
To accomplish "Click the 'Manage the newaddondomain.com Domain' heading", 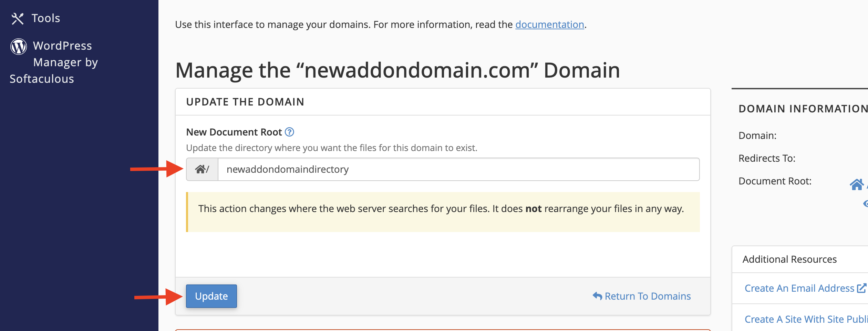I will click(x=397, y=70).
